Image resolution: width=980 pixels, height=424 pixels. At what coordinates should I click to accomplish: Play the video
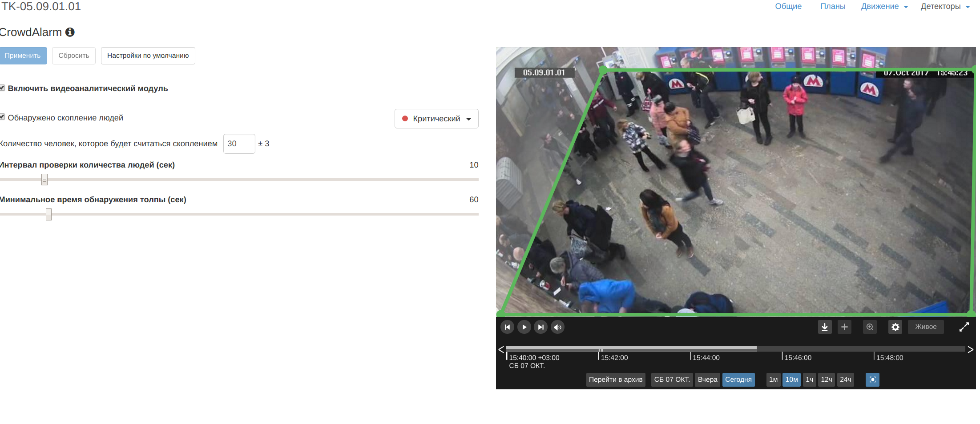(524, 327)
